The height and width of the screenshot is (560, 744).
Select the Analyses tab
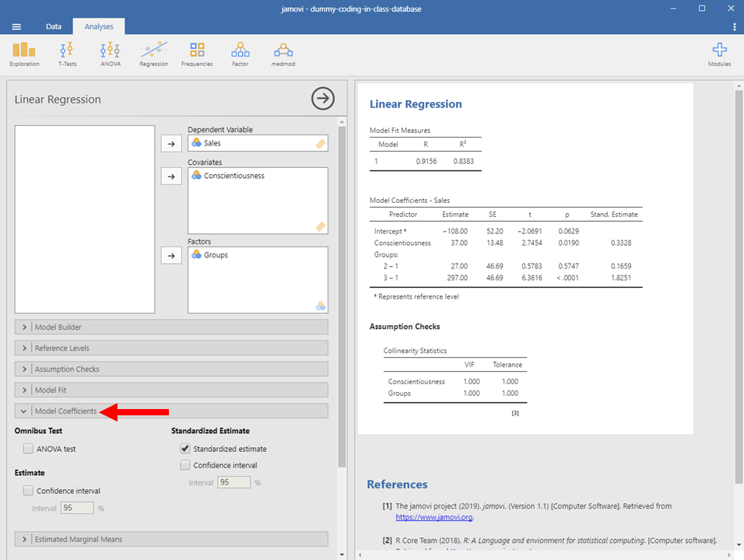99,26
